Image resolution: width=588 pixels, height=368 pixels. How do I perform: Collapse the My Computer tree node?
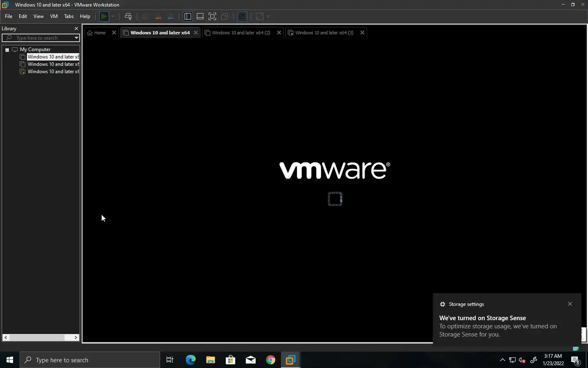click(7, 50)
